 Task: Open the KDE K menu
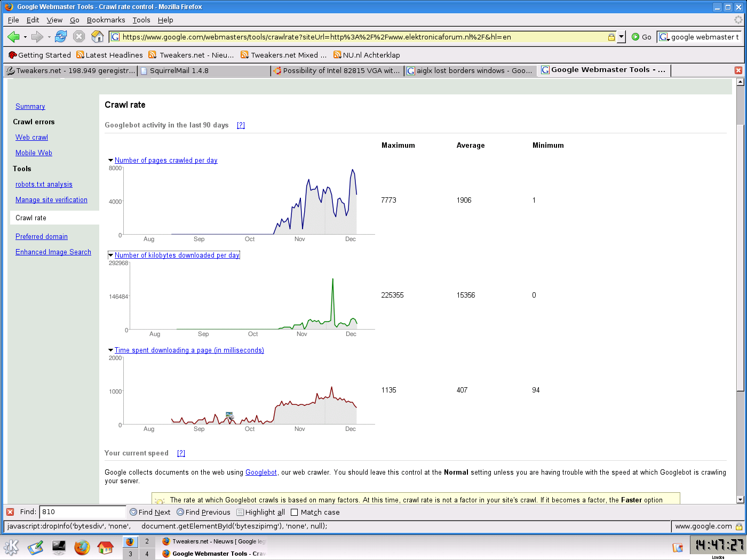click(x=11, y=547)
